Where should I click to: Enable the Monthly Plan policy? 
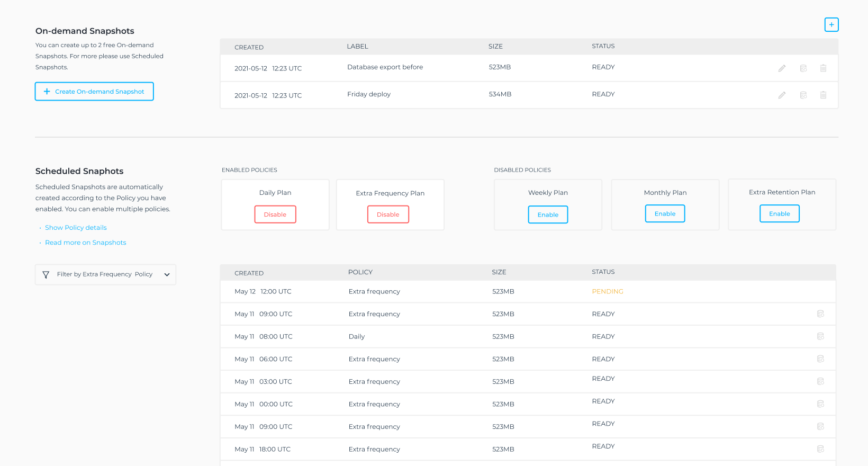click(x=665, y=214)
